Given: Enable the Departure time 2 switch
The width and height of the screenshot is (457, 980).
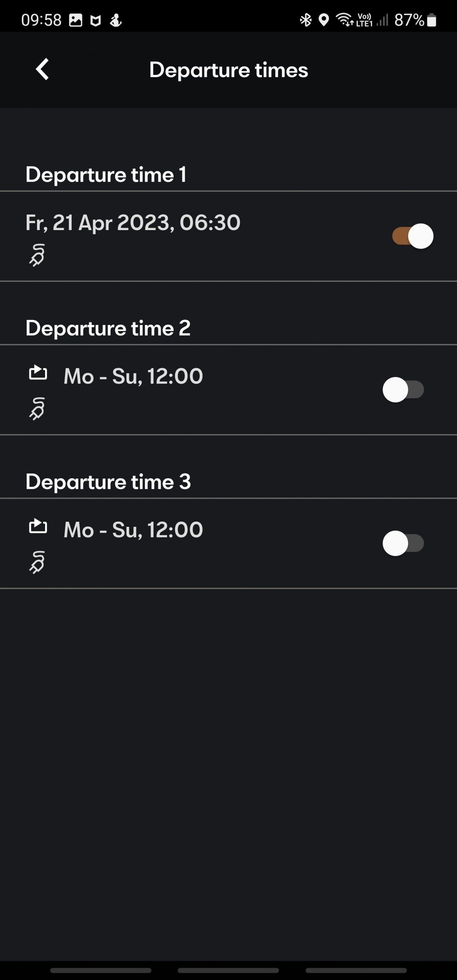Looking at the screenshot, I should click(403, 390).
